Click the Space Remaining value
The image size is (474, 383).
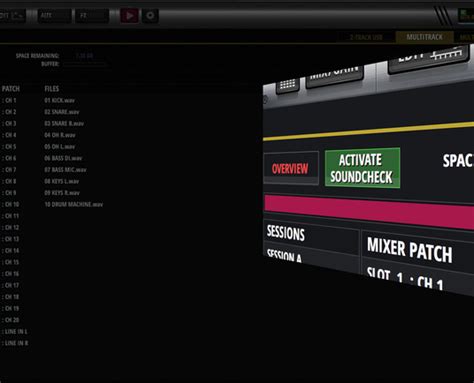pyautogui.click(x=84, y=56)
